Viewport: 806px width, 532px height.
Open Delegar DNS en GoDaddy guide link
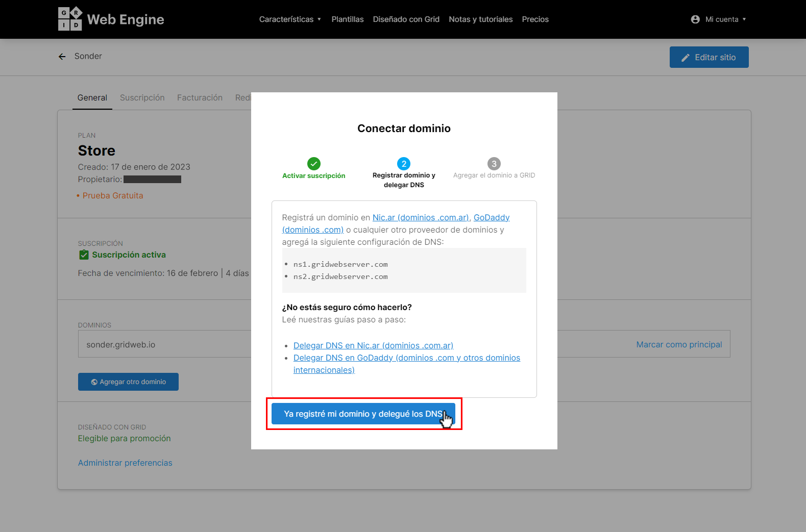[x=406, y=364]
